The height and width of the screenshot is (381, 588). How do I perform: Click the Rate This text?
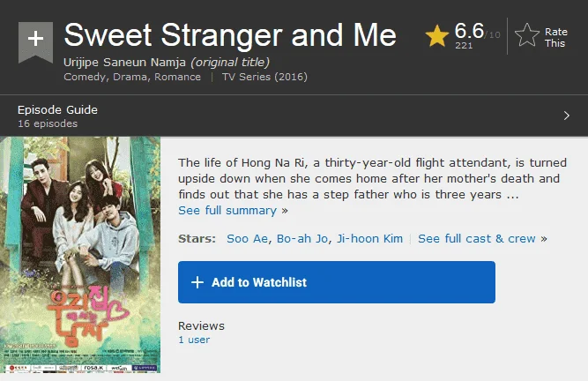coord(555,38)
